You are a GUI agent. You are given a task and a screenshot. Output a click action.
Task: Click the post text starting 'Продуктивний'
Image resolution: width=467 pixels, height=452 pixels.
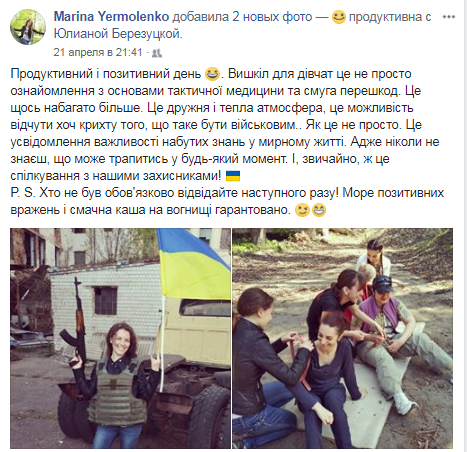click(225, 125)
